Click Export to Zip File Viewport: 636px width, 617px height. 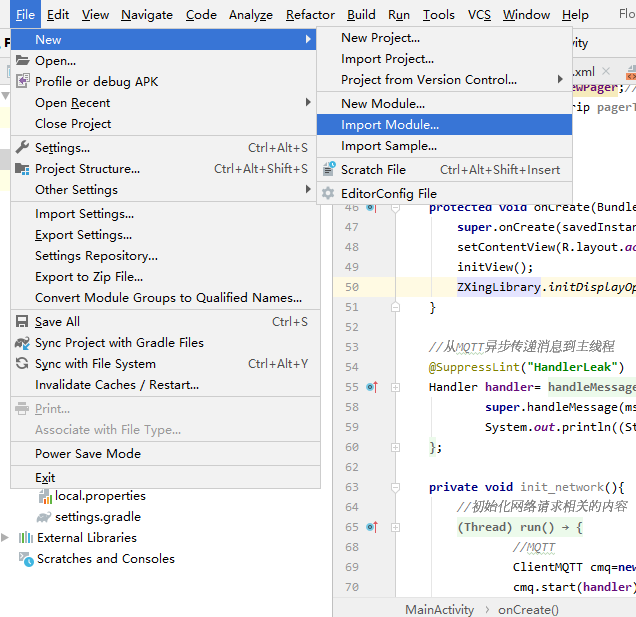point(89,277)
